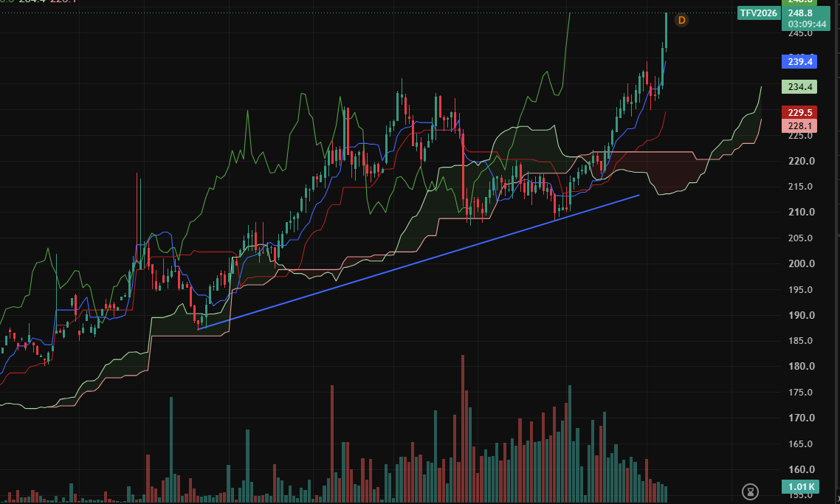Click the 200.0 price axis label
Image resolution: width=840 pixels, height=504 pixels.
[x=802, y=263]
